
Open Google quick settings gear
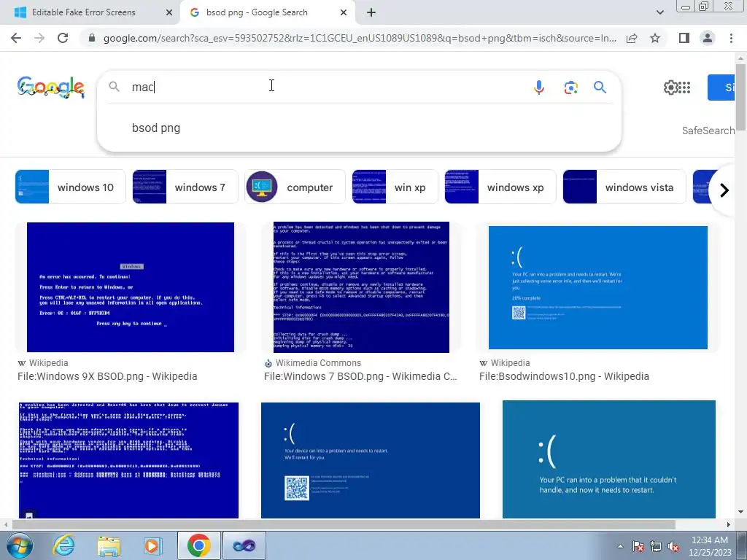click(670, 87)
